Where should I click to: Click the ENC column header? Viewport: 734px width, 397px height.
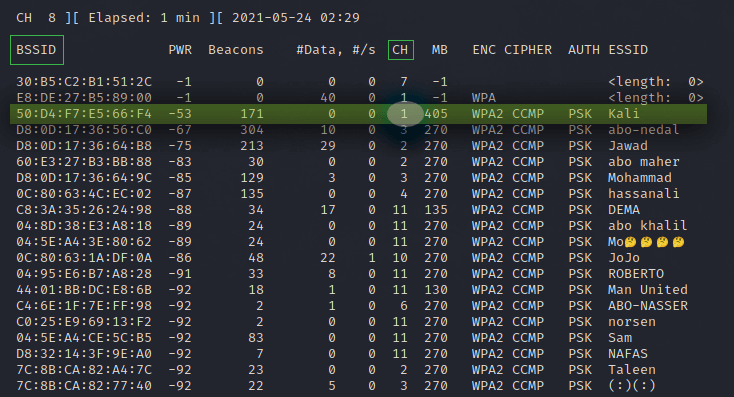tap(484, 50)
